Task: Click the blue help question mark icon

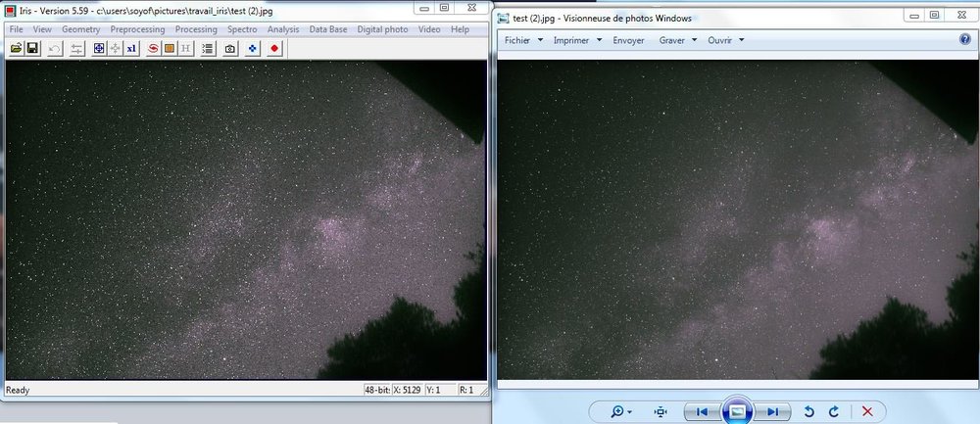Action: tap(965, 39)
